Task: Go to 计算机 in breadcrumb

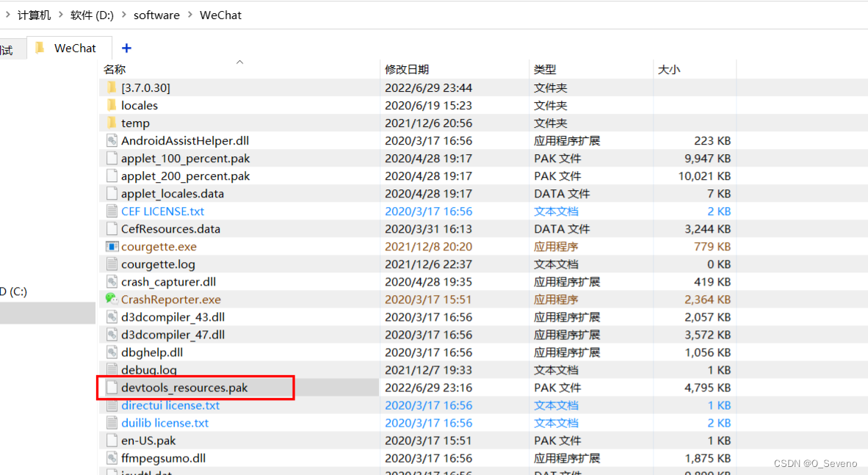Action: 34,15
